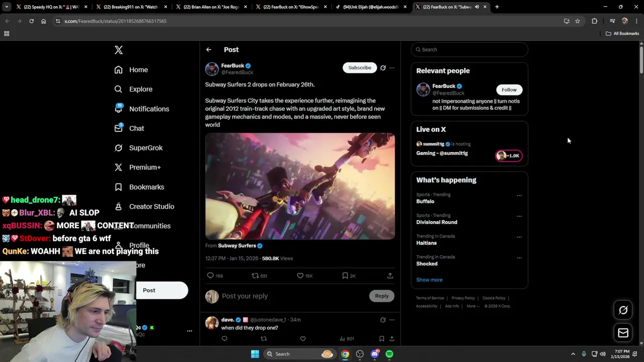Focus the X Search field
This screenshot has width=644, height=362.
point(469,50)
